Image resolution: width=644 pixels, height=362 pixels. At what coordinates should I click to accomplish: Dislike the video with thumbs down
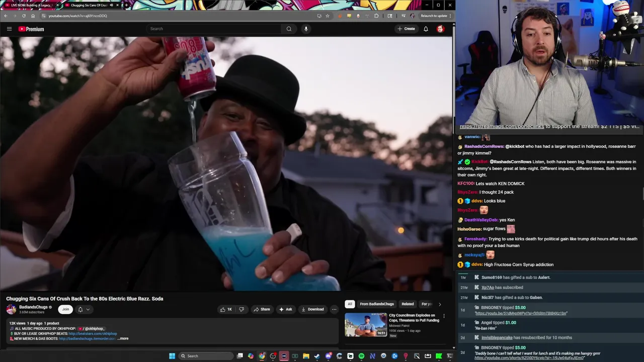tap(242, 309)
